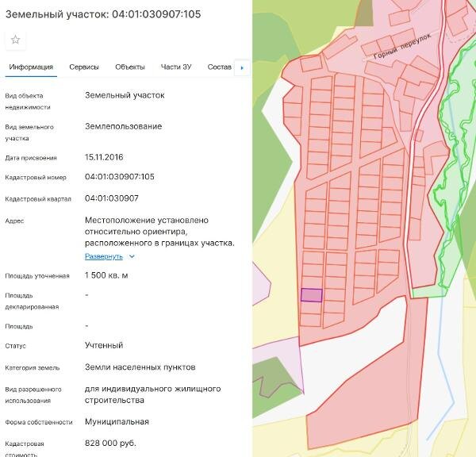
Task: Select the highlighted purple parcel on map
Action: pos(312,295)
